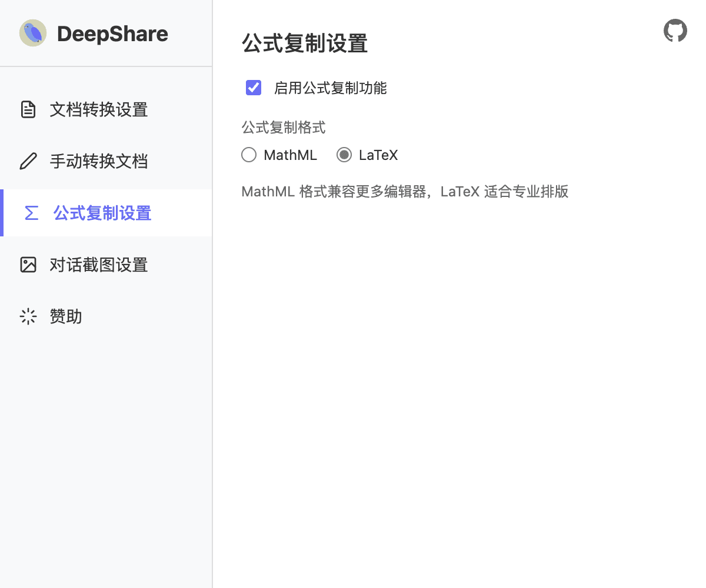
Task: Click the 启用公式复制功能 label text
Action: 330,88
